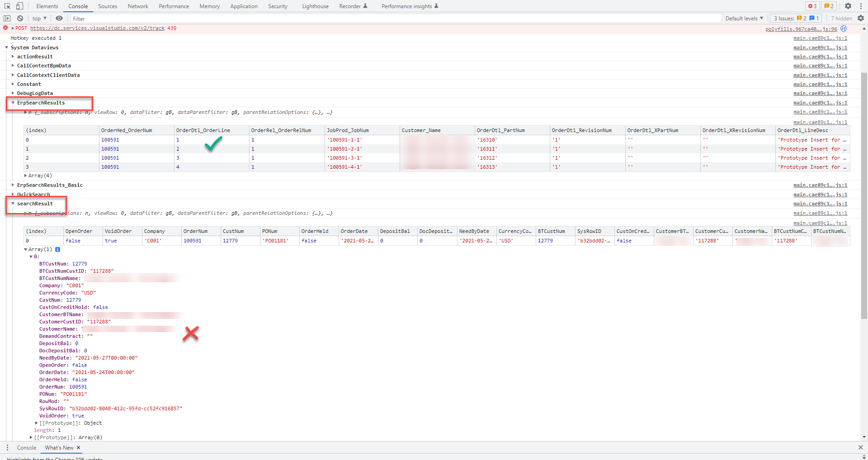Collapse the ErpSearchResults group
The width and height of the screenshot is (868, 460).
[13, 103]
